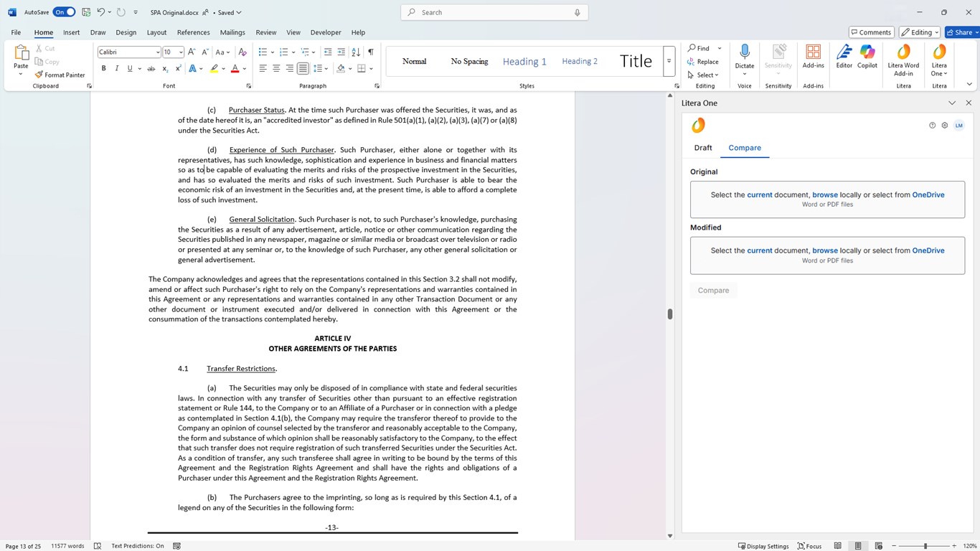Align text to the left

tap(263, 69)
